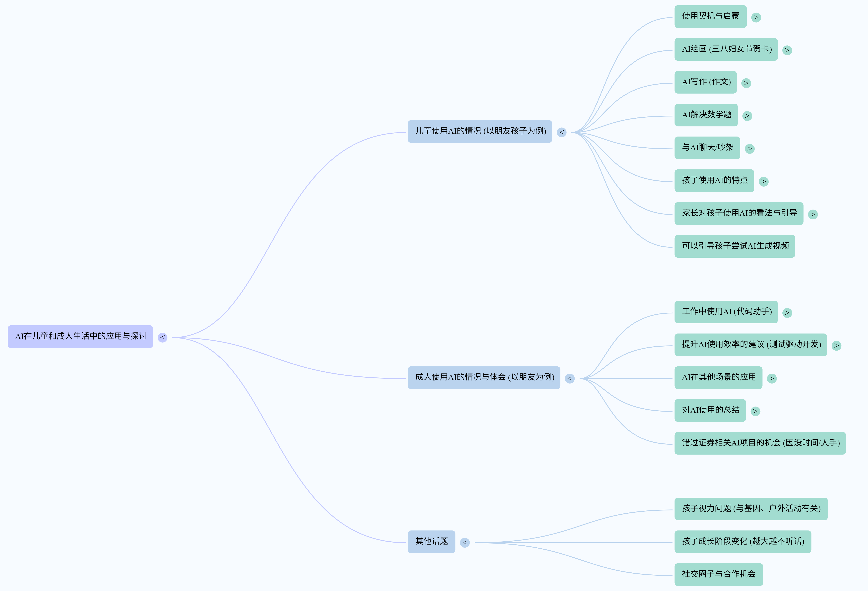Expand the AI在其他场景的应用 node
Image resolution: width=868 pixels, height=591 pixels.
(x=772, y=379)
